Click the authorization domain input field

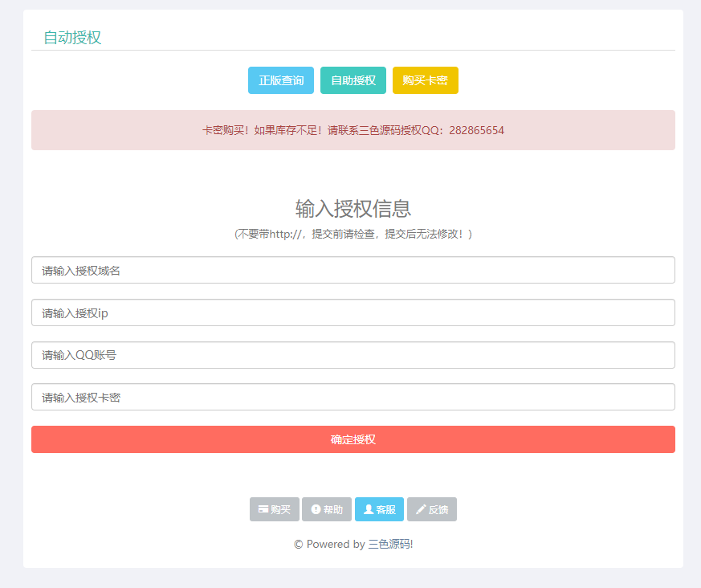pos(353,269)
